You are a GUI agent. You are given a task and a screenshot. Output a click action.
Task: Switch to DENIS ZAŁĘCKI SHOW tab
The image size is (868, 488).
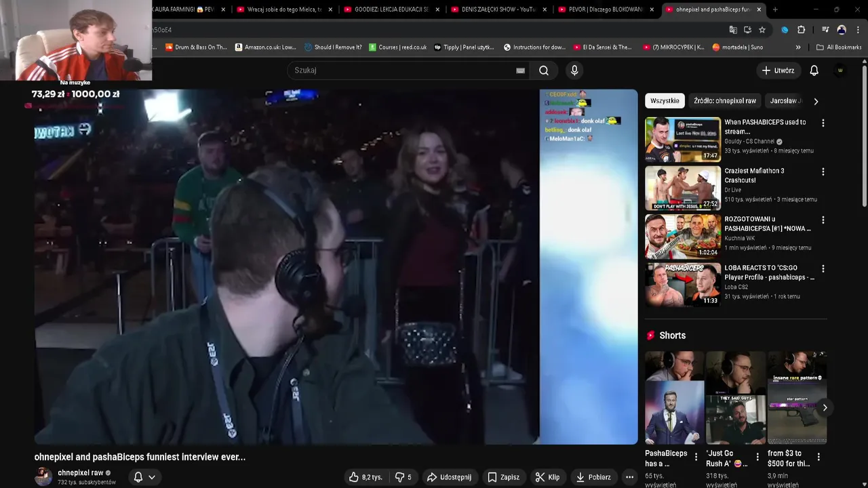498,9
